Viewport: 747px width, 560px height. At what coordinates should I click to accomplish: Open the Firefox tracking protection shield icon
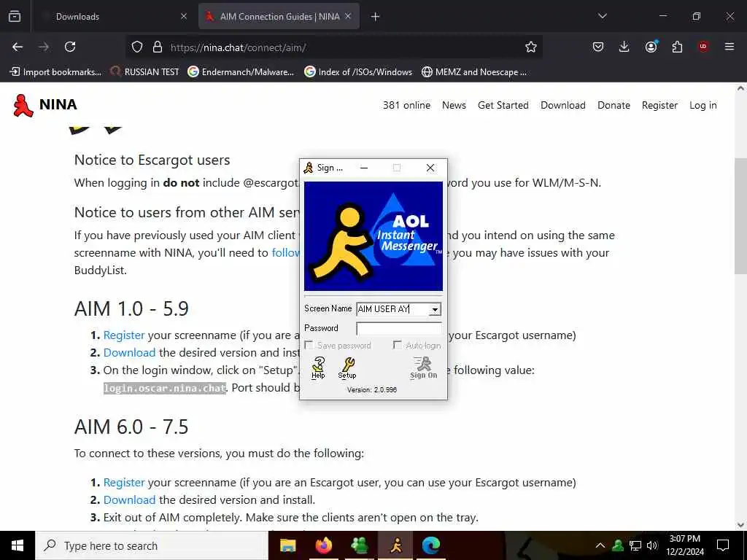(137, 47)
